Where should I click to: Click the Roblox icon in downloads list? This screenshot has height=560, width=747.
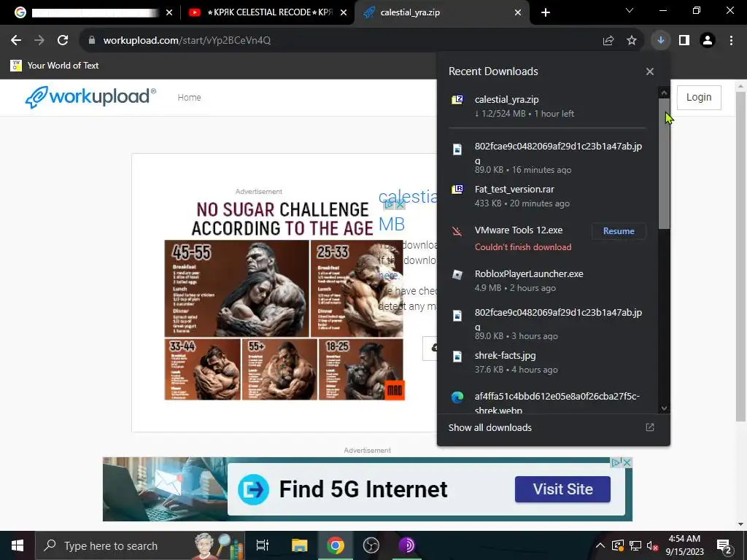(x=457, y=275)
